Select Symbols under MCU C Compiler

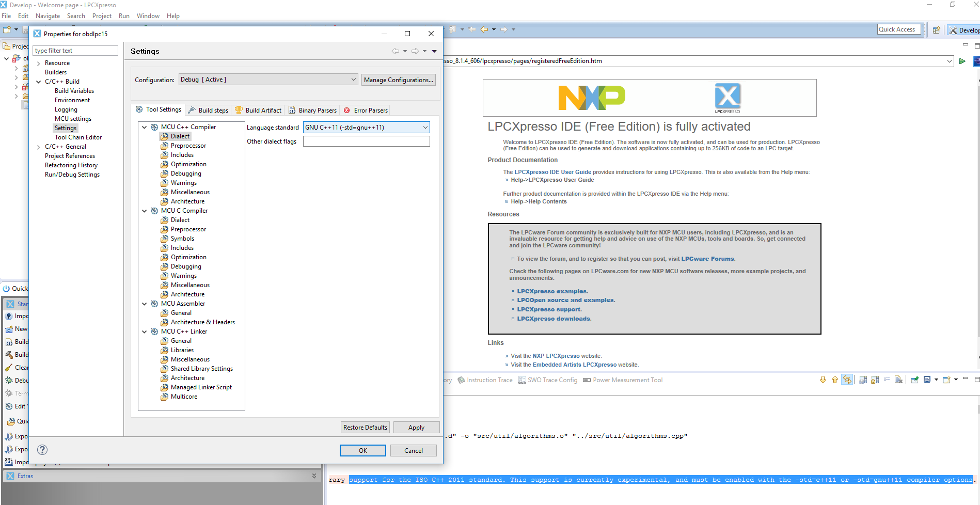[x=182, y=239]
